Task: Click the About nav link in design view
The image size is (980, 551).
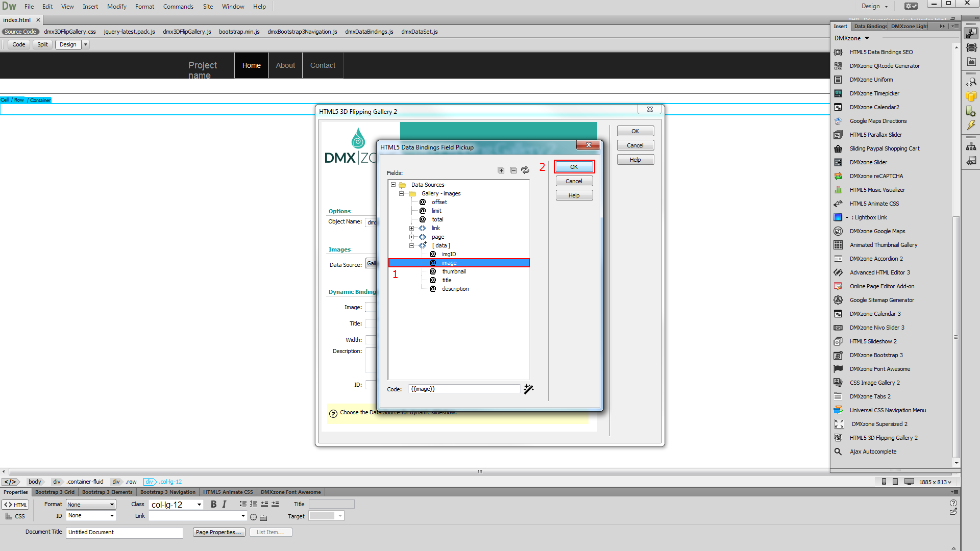Action: [285, 65]
